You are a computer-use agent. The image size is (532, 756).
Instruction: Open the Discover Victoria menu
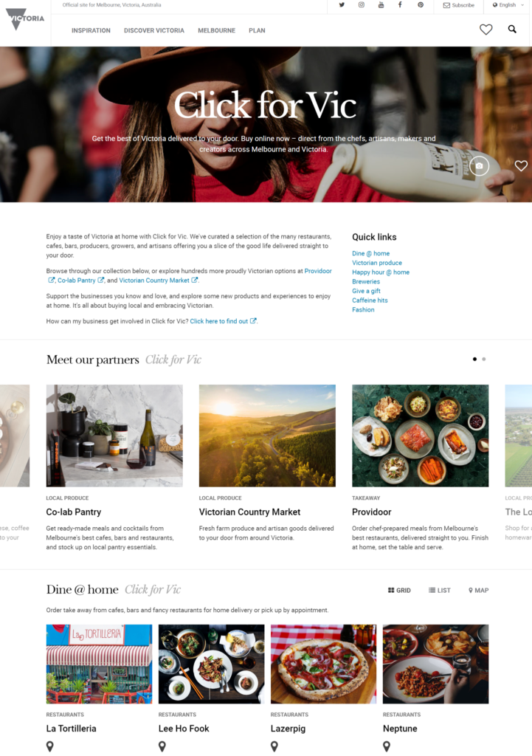[154, 30]
